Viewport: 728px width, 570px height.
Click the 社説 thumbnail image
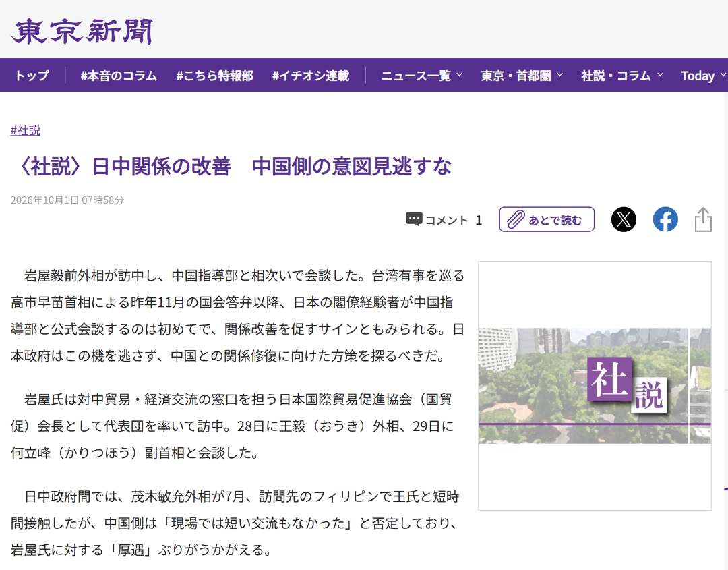click(x=595, y=386)
